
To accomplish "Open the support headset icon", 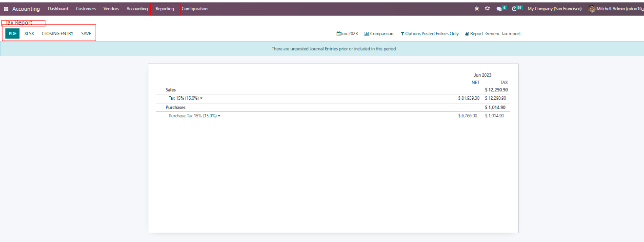I will pyautogui.click(x=487, y=9).
